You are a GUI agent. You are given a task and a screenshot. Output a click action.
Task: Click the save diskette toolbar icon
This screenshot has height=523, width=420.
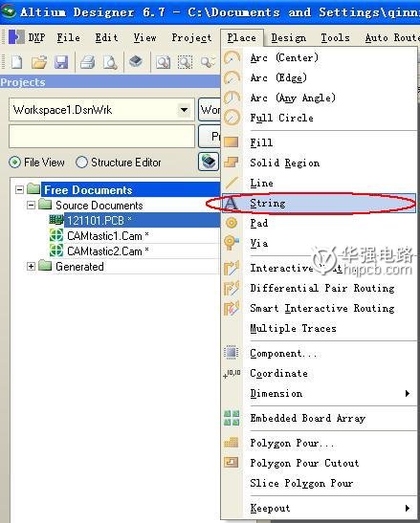(61, 62)
